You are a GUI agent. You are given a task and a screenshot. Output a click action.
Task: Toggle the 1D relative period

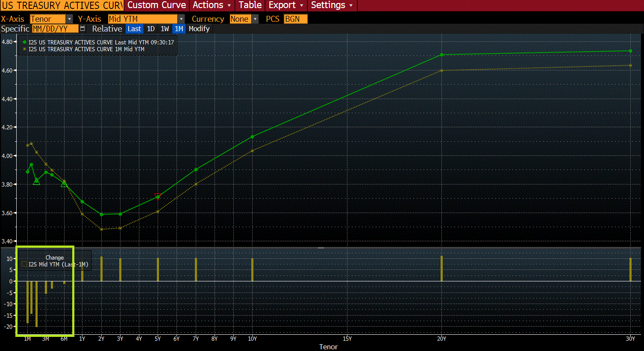pyautogui.click(x=150, y=29)
